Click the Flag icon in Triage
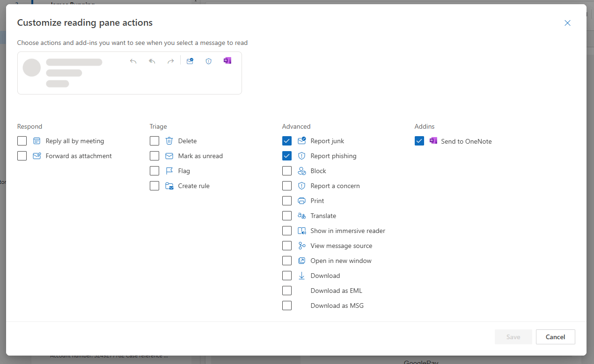Image resolution: width=594 pixels, height=364 pixels. click(169, 171)
